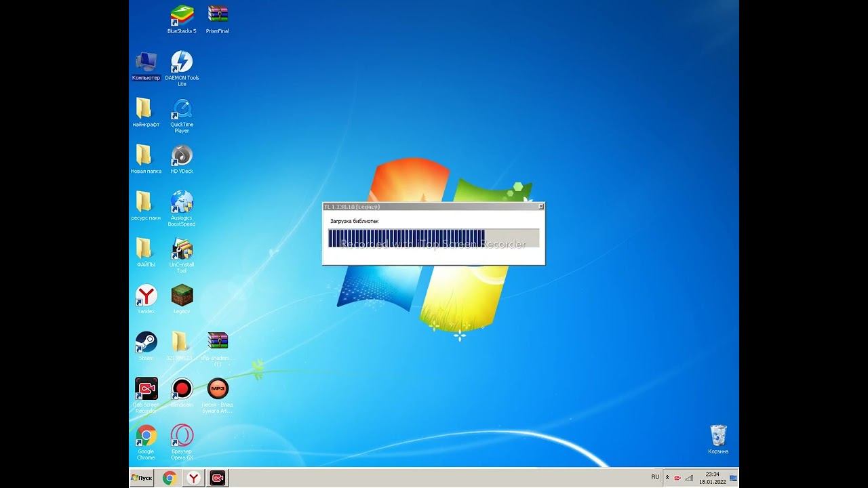
Task: Click the library loading progress bar
Action: click(433, 238)
